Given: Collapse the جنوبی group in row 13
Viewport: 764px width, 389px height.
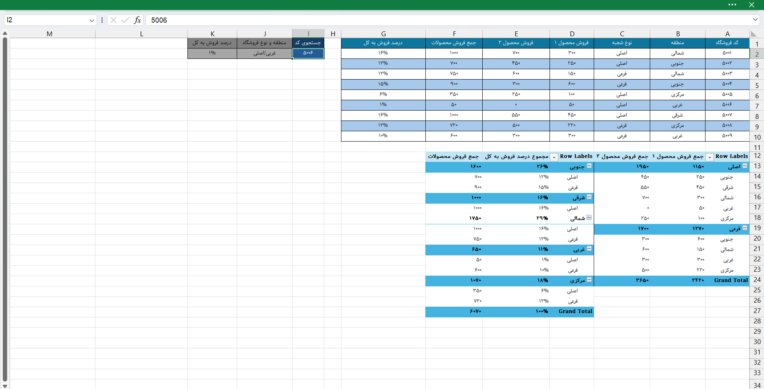Looking at the screenshot, I should (589, 166).
